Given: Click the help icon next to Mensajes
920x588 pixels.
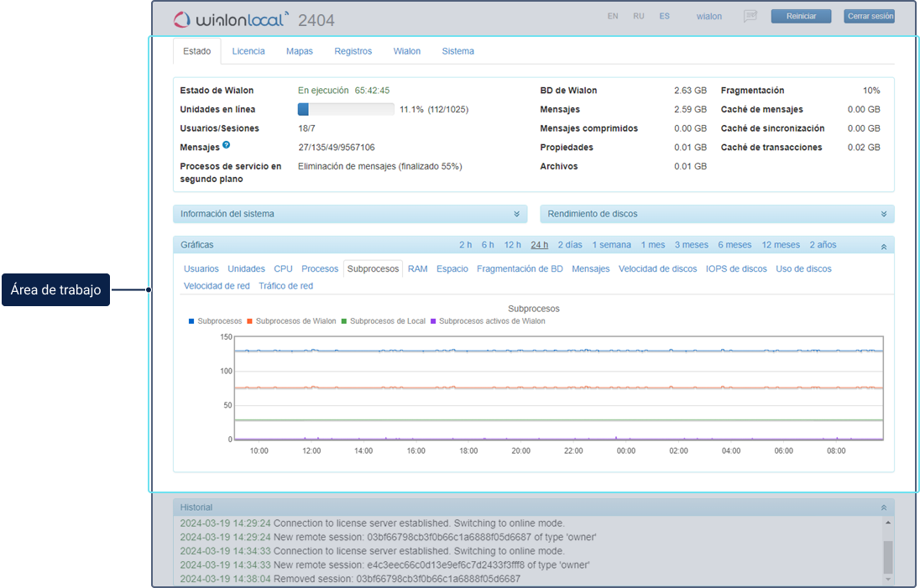Looking at the screenshot, I should coord(226,145).
